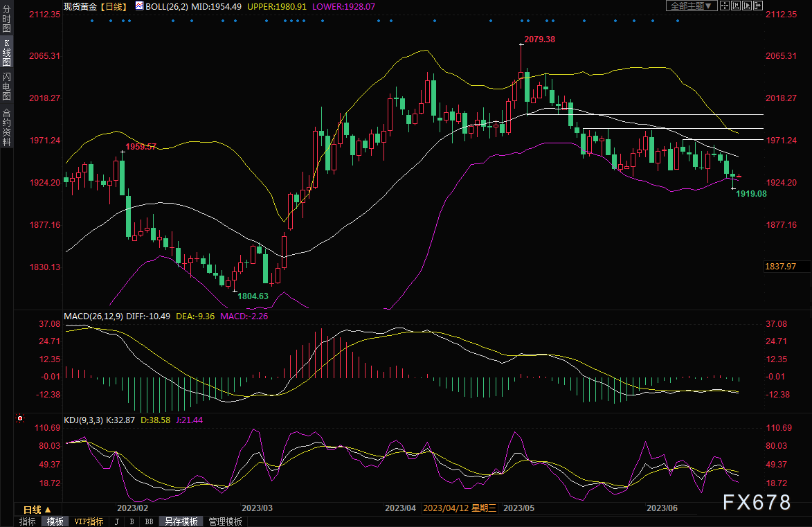
Task: Switch to the 分时图 side tab
Action: 6,20
